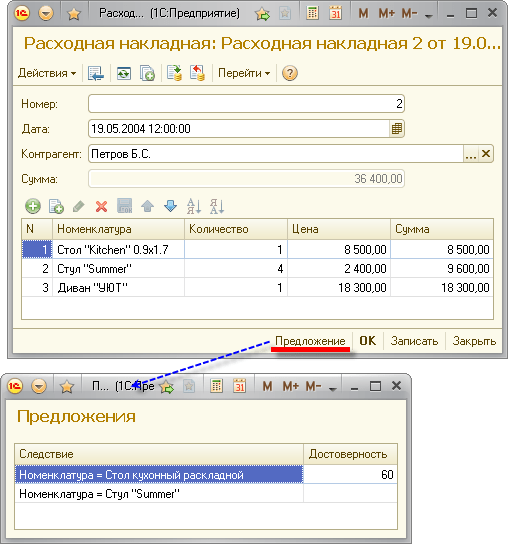Click the 1C logo icon in invoice window
Screen dimensions: 508x544
pos(22,13)
